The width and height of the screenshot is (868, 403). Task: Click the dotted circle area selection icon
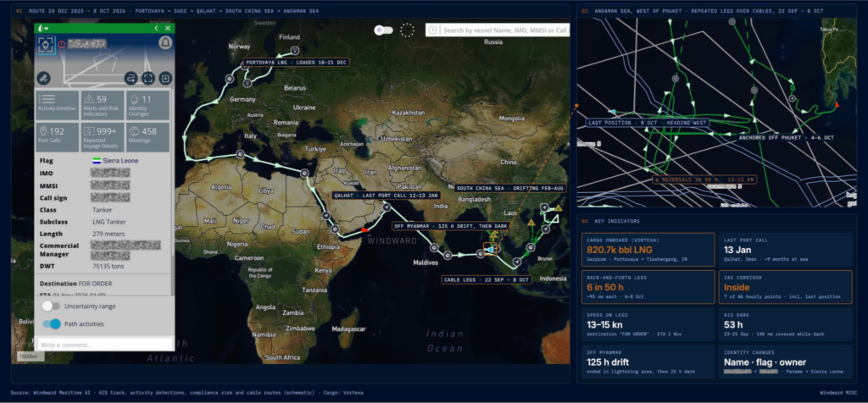[407, 30]
